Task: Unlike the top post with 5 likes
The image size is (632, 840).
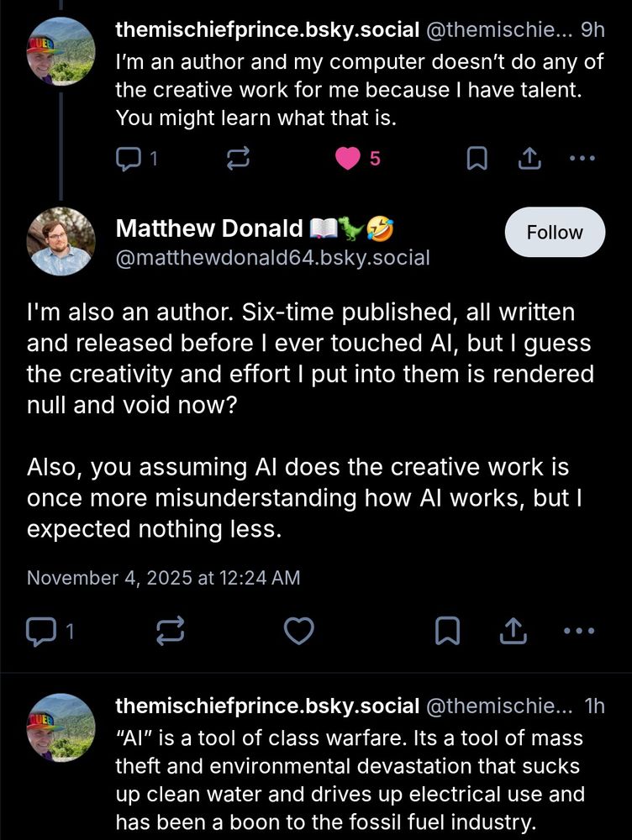Action: pyautogui.click(x=348, y=158)
